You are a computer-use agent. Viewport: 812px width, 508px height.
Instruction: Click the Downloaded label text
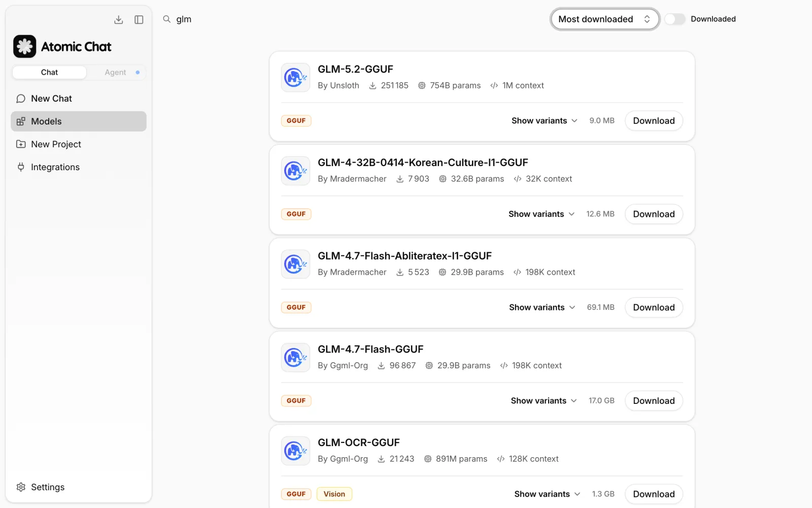point(713,19)
